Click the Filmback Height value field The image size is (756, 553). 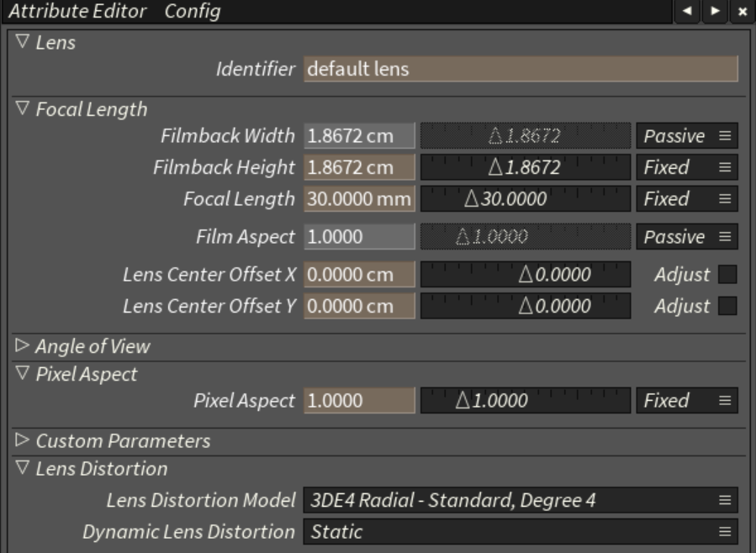point(359,167)
